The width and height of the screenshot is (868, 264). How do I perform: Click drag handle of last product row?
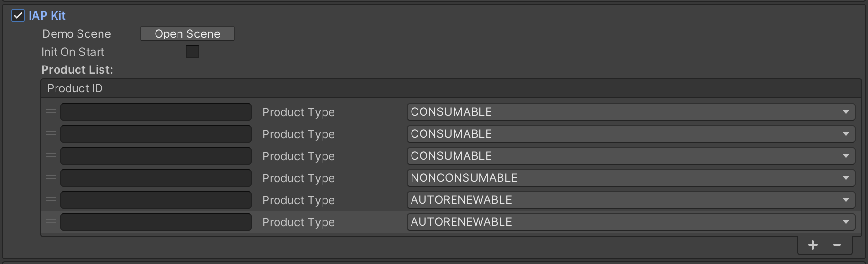tap(51, 221)
